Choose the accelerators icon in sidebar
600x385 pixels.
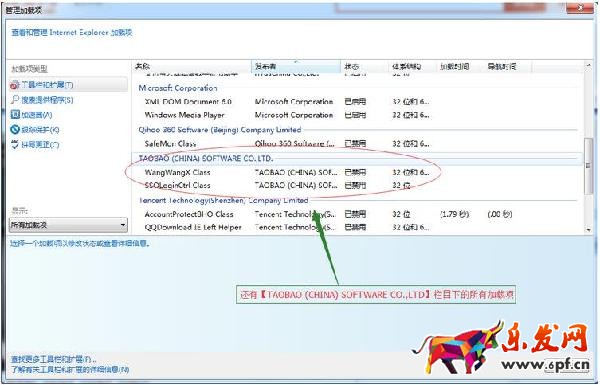point(15,114)
